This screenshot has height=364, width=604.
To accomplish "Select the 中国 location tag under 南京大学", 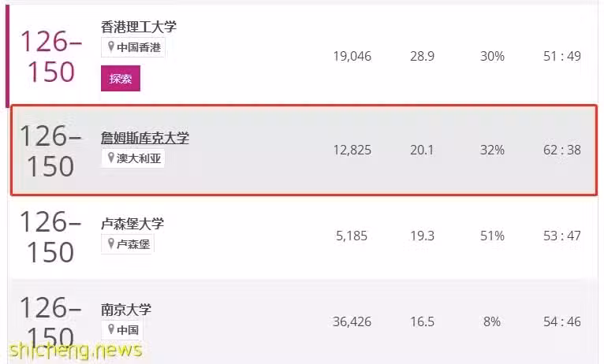I will (x=122, y=330).
